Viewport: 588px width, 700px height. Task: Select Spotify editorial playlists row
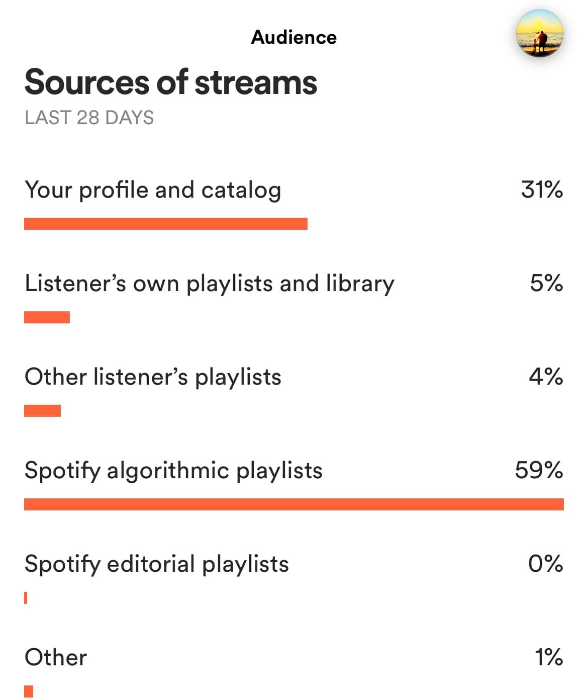pos(157,564)
